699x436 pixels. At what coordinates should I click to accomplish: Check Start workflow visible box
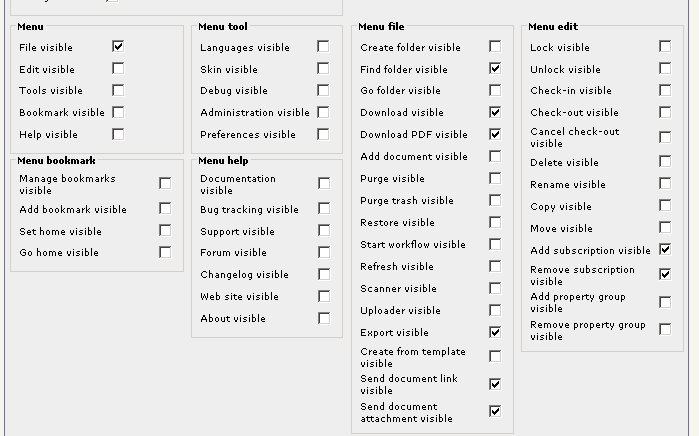point(495,244)
